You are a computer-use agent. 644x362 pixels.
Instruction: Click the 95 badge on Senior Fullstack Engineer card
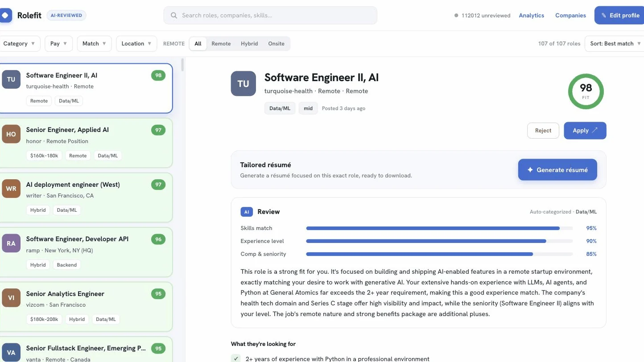[x=158, y=348]
